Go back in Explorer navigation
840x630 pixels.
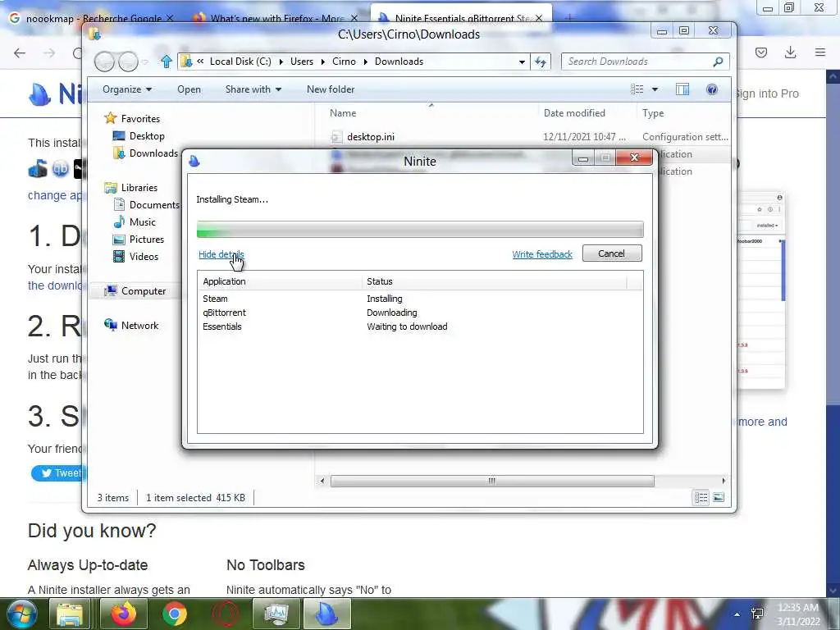104,62
